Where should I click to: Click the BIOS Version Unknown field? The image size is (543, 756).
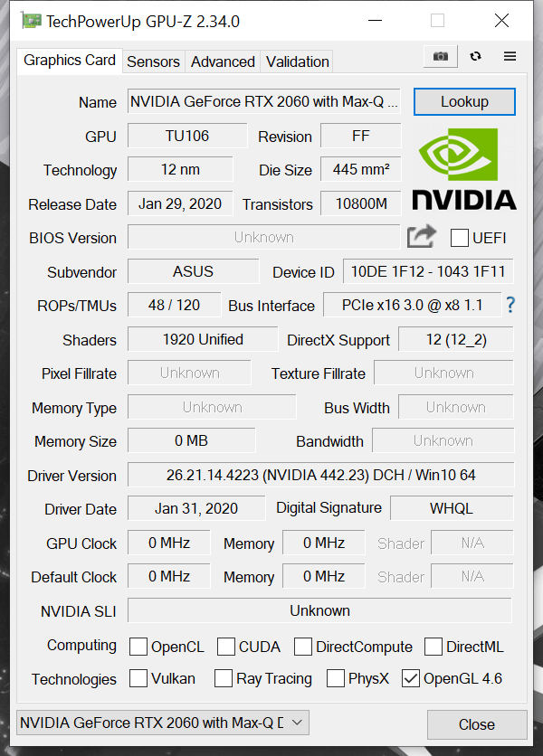click(264, 237)
